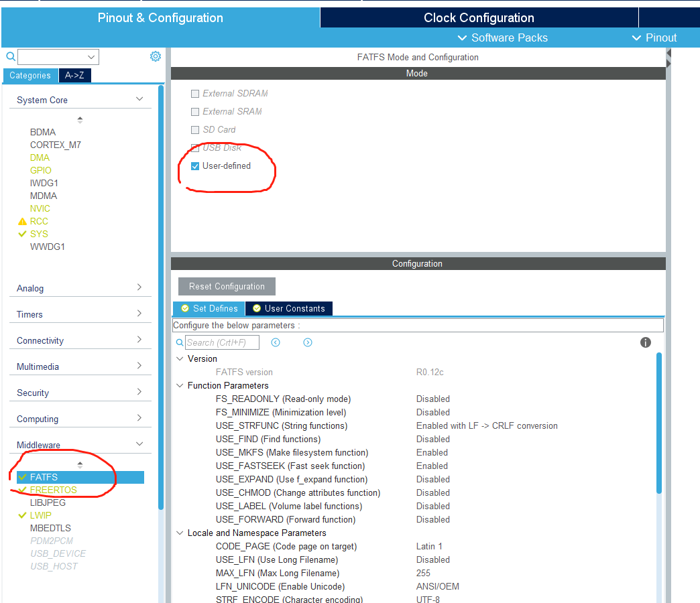Click the System Core list sort arrows
Screen dimensions: 700x603
pos(80,119)
